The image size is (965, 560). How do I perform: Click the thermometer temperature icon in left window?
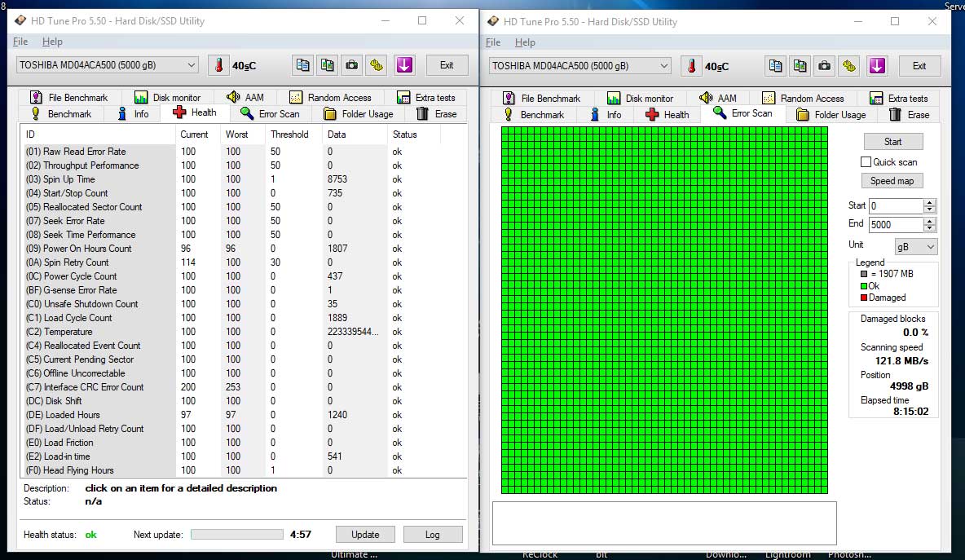[x=218, y=65]
